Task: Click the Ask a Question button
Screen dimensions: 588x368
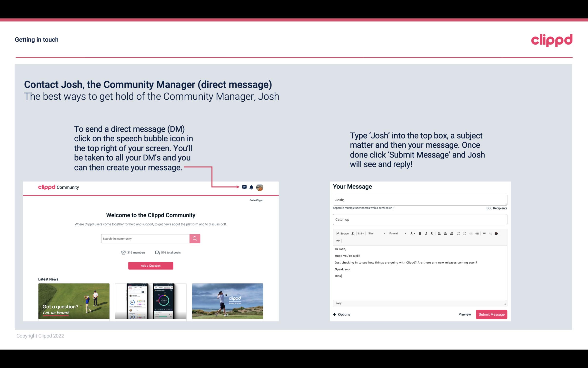Action: pos(151,265)
